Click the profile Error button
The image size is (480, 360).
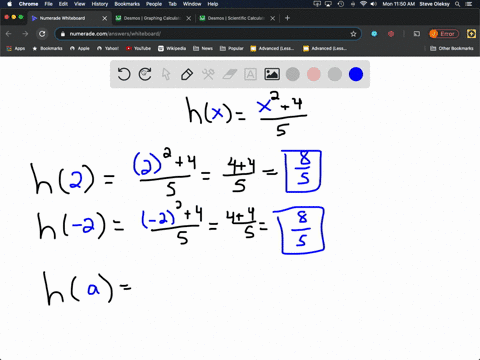pyautogui.click(x=444, y=34)
